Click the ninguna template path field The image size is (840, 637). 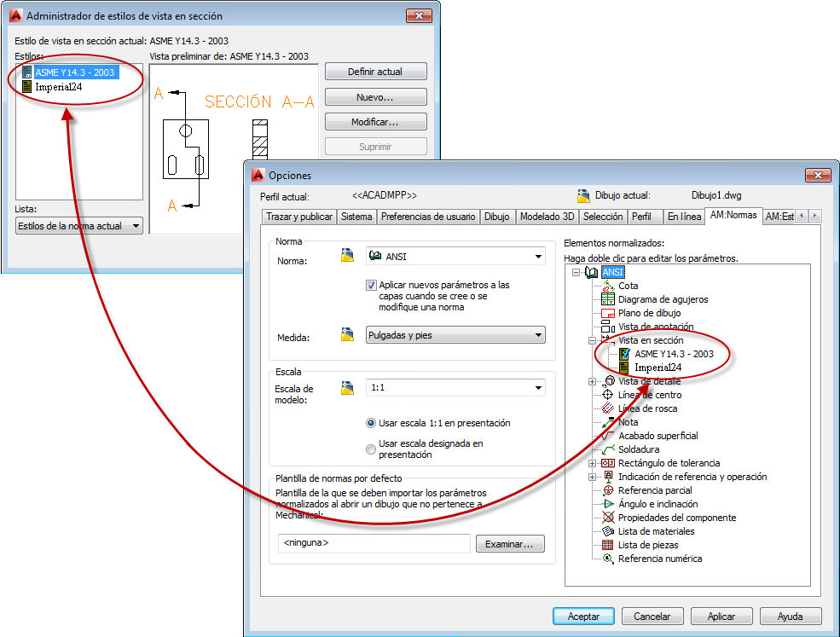click(x=374, y=543)
